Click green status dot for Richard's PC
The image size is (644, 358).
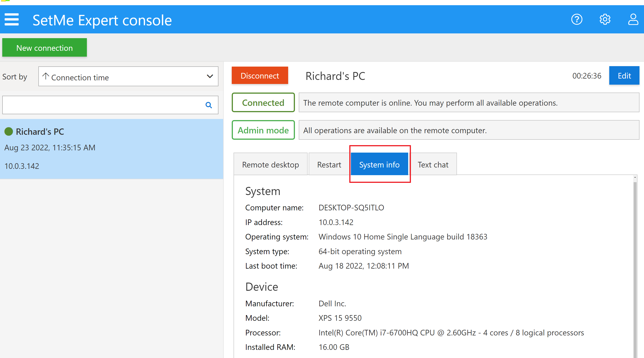[9, 132]
